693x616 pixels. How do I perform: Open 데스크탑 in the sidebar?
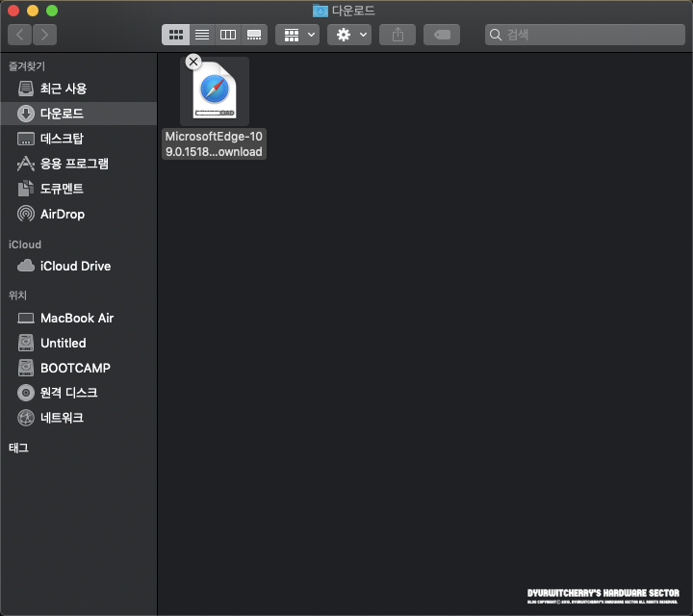coord(79,139)
